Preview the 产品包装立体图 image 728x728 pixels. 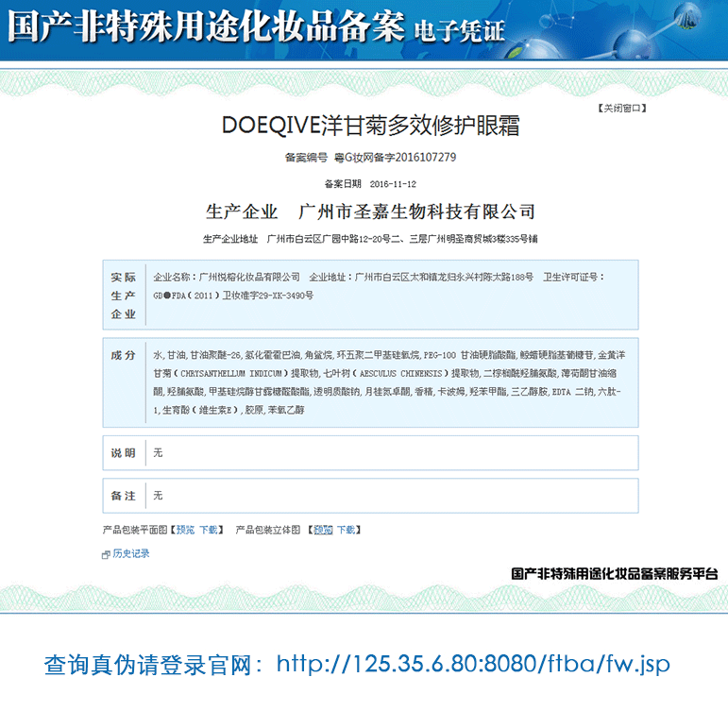tap(323, 530)
